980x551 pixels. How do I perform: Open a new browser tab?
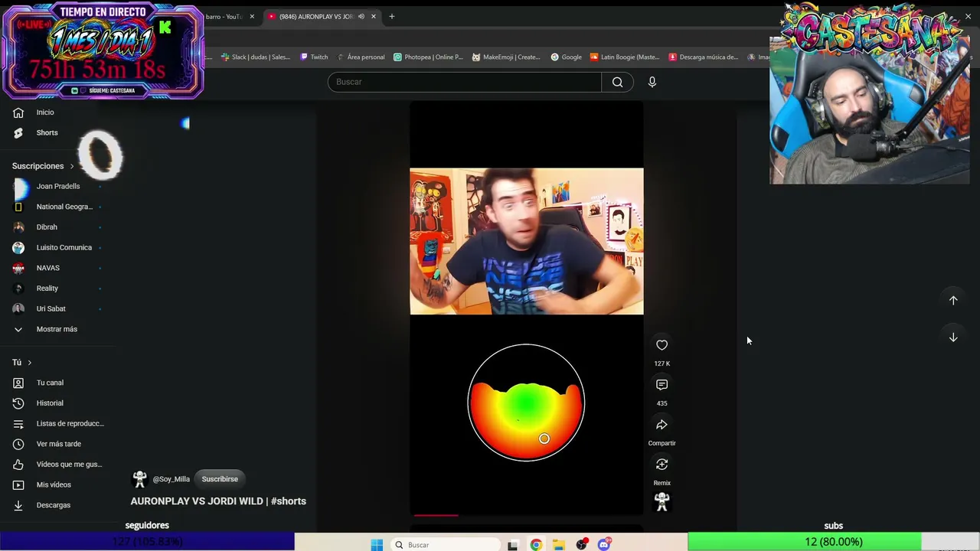coord(391,16)
